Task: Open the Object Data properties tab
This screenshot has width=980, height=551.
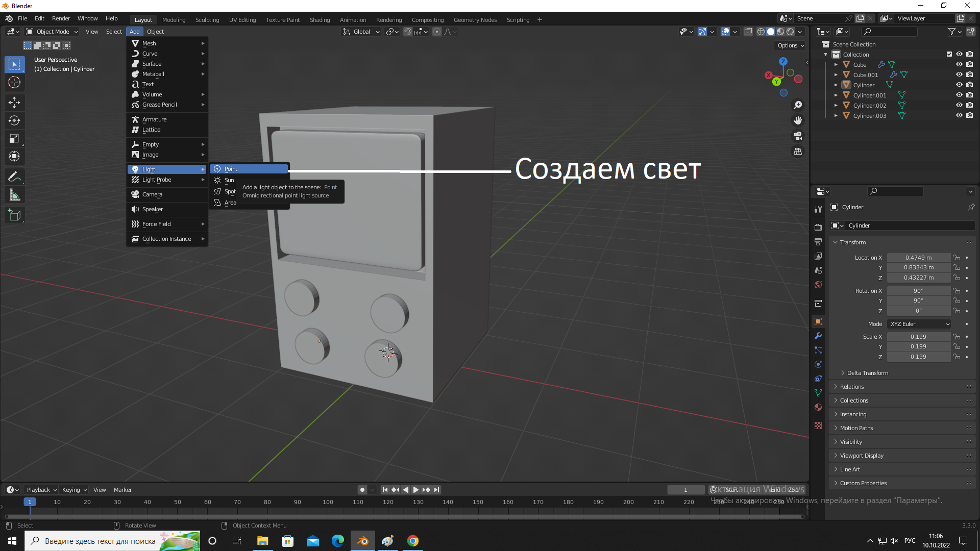Action: pos(818,393)
